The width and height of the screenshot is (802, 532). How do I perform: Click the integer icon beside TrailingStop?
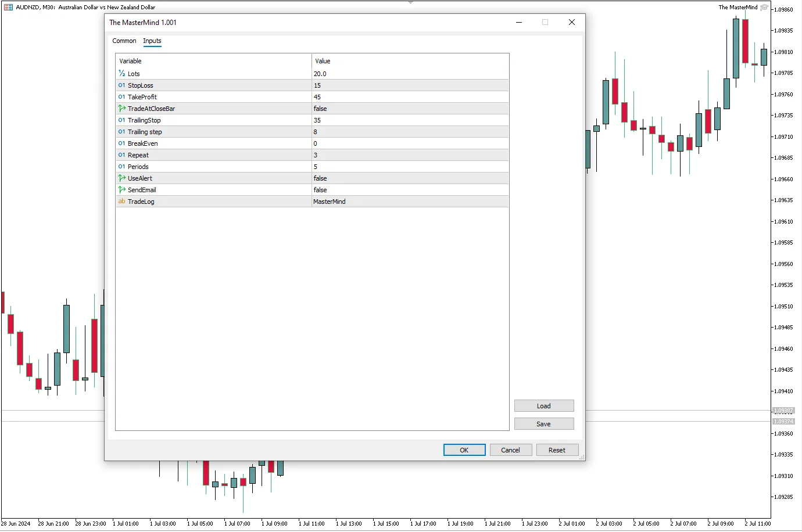122,120
